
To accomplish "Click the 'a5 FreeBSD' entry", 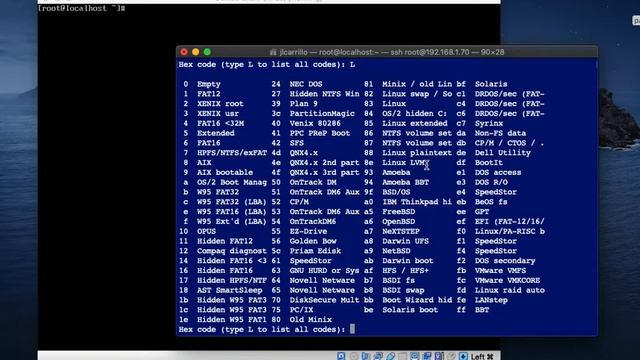I will (x=390, y=211).
